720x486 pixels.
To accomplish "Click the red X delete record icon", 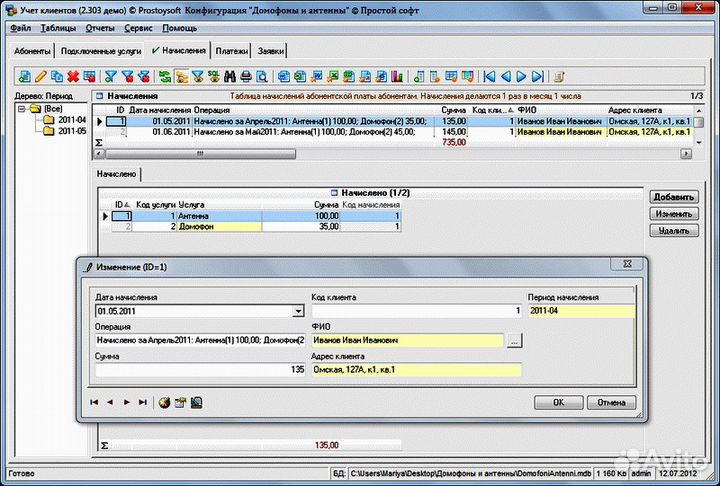I will point(73,76).
